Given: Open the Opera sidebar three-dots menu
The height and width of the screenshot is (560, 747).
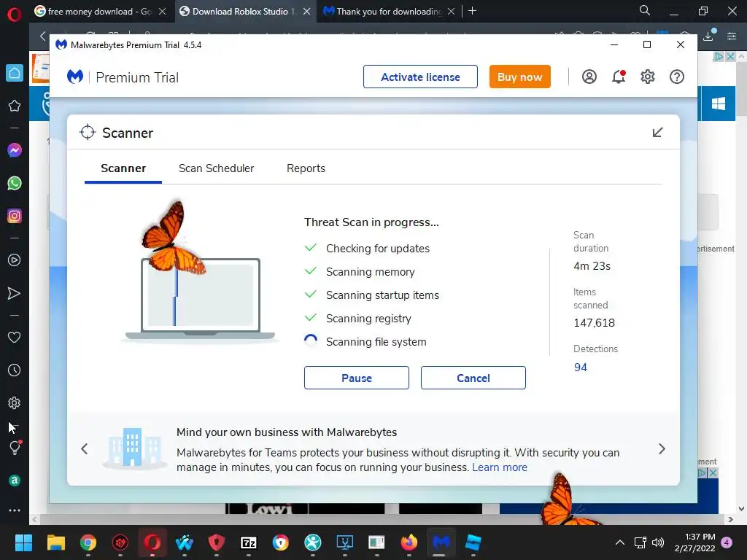Looking at the screenshot, I should pos(15,510).
